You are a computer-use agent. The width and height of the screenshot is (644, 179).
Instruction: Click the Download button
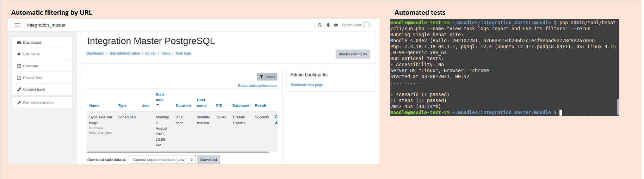tap(209, 160)
